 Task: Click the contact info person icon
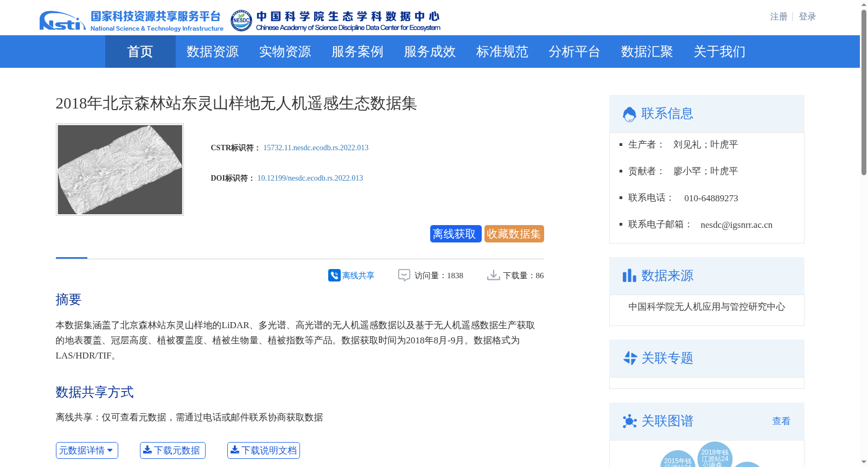(629, 114)
